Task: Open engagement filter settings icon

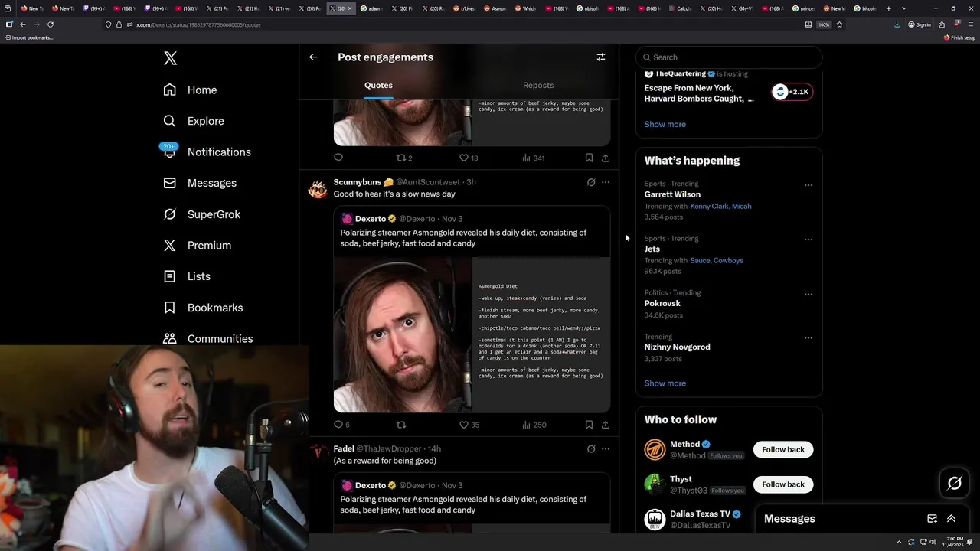Action: coord(601,57)
